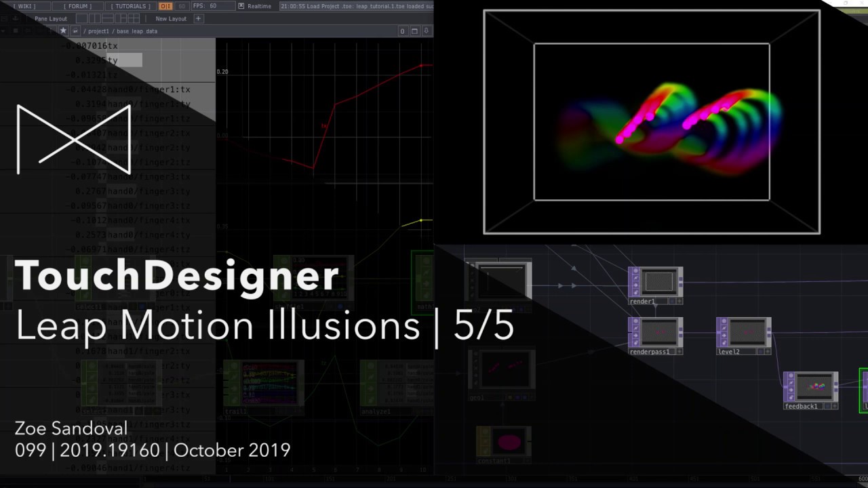Open the WIKI link in top bar
Viewport: 868px width, 488px height.
click(24, 6)
